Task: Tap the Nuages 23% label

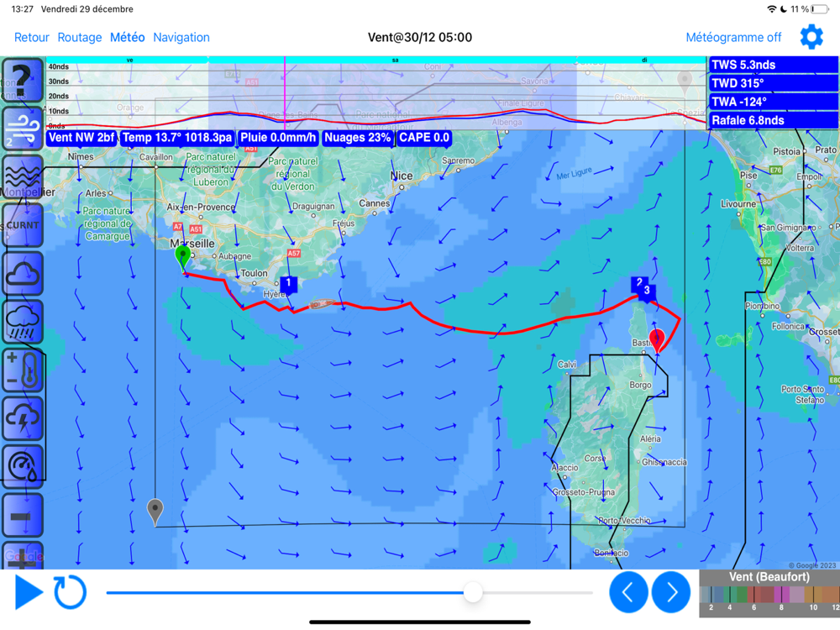Action: pyautogui.click(x=357, y=138)
